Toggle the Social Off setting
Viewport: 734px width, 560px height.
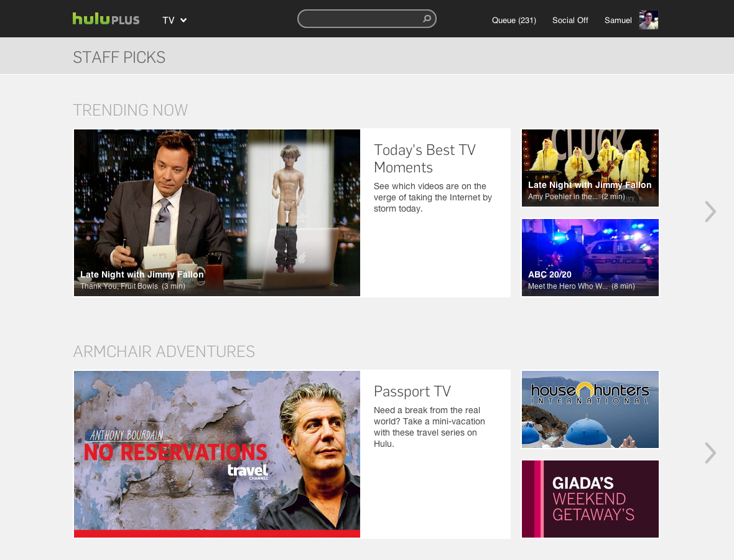click(570, 20)
